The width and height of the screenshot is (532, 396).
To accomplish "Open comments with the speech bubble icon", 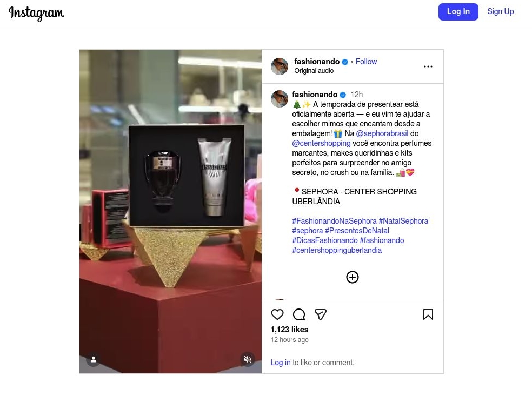I will [x=299, y=314].
